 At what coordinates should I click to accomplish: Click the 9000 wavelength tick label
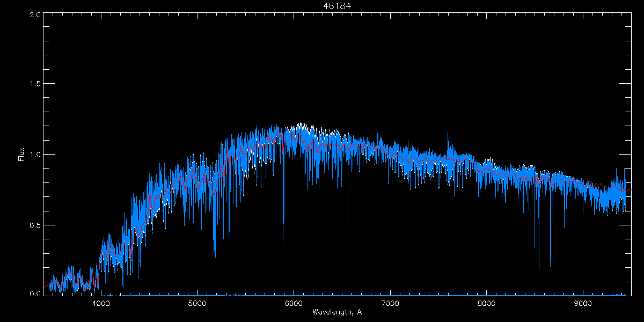point(583,303)
